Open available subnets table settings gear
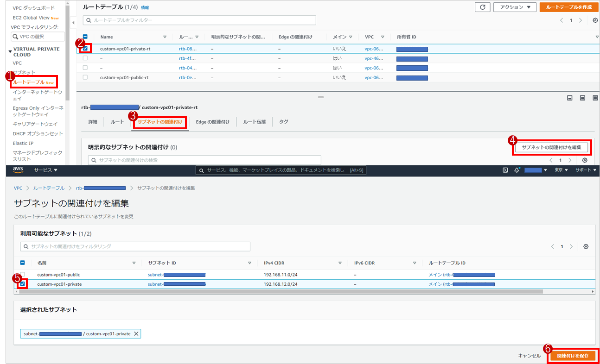Image resolution: width=600 pixels, height=364 pixels. coord(586,246)
